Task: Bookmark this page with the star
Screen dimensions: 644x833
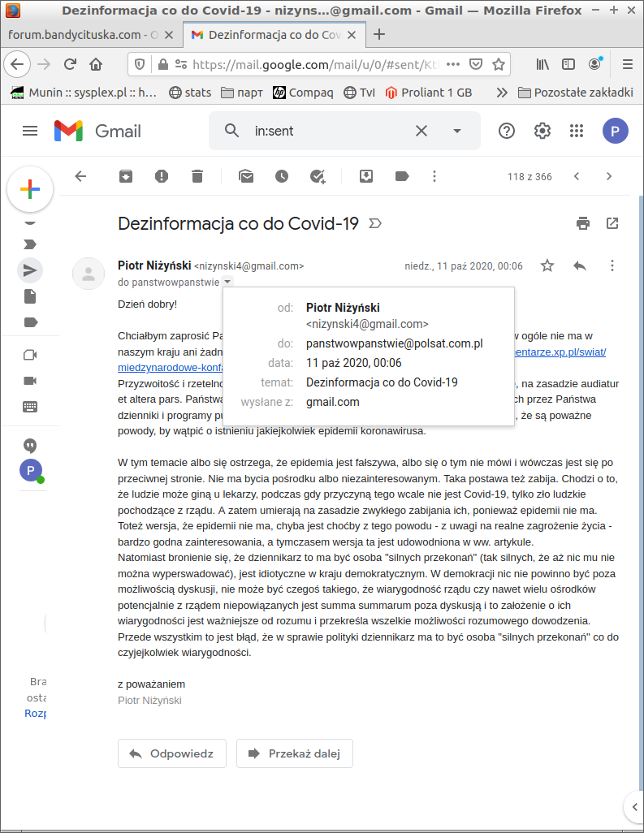Action: click(x=499, y=64)
